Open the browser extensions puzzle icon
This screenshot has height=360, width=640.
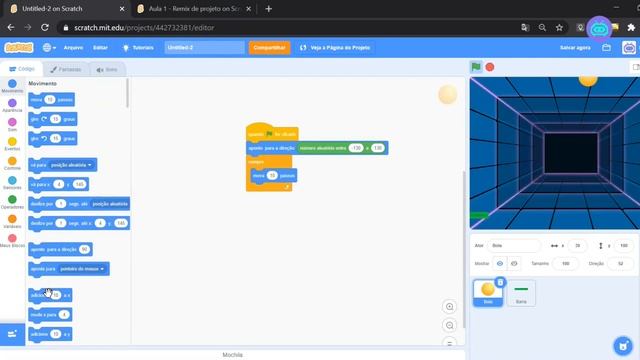pyautogui.click(x=631, y=28)
